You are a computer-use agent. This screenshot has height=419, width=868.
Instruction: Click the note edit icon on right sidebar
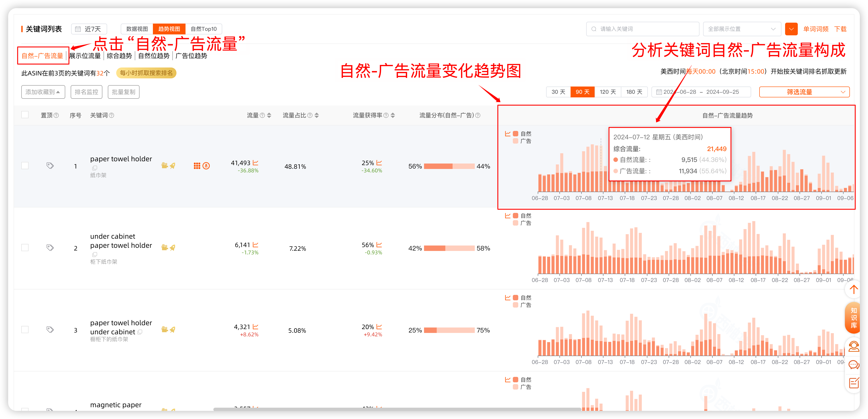854,383
